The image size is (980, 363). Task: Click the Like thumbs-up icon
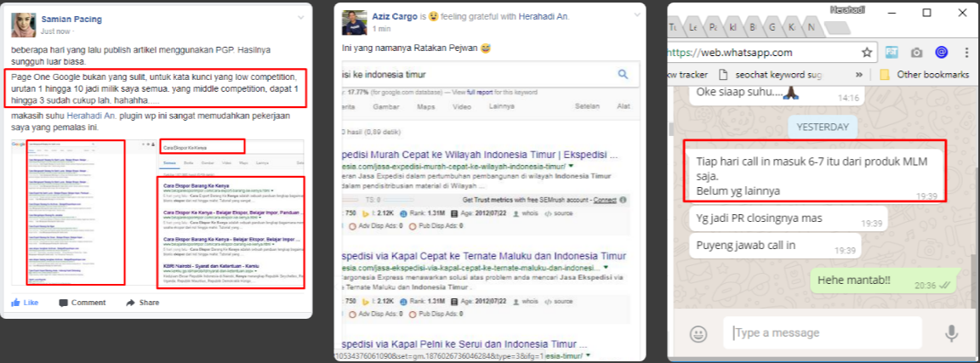coord(15,303)
